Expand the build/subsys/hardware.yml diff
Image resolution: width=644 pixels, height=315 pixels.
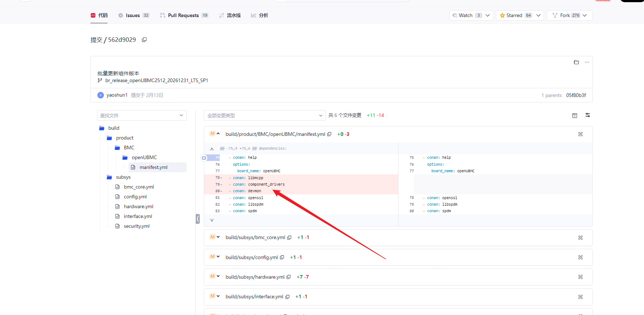[218, 276]
